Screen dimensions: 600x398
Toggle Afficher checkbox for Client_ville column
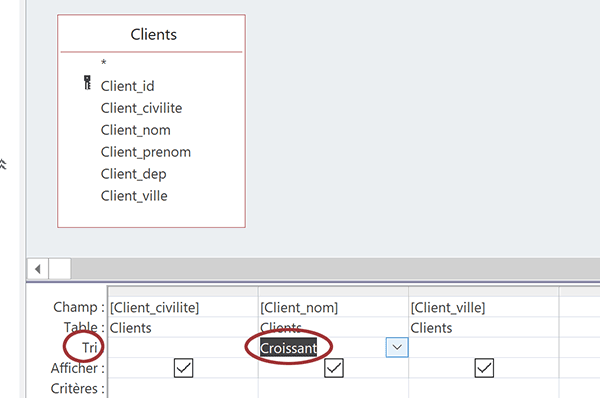pos(484,368)
